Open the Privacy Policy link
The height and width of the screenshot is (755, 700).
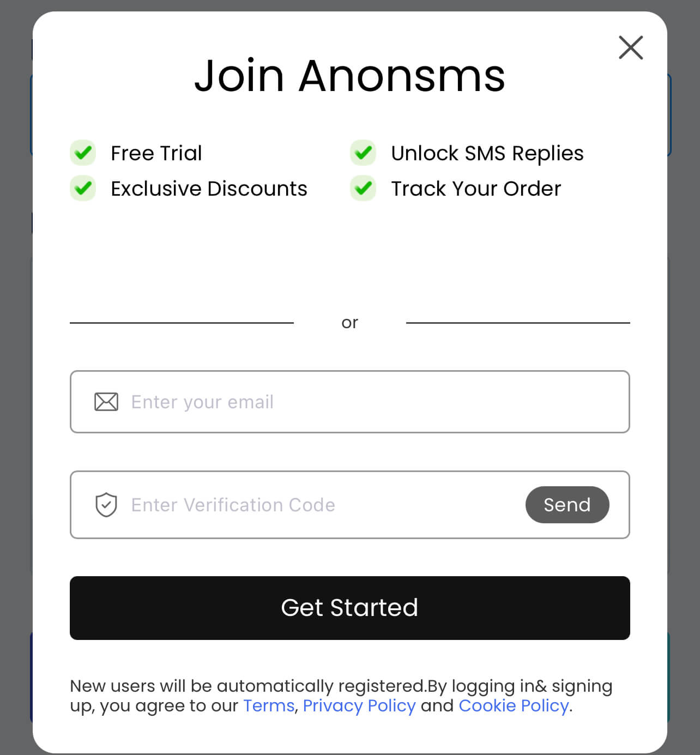pyautogui.click(x=359, y=705)
